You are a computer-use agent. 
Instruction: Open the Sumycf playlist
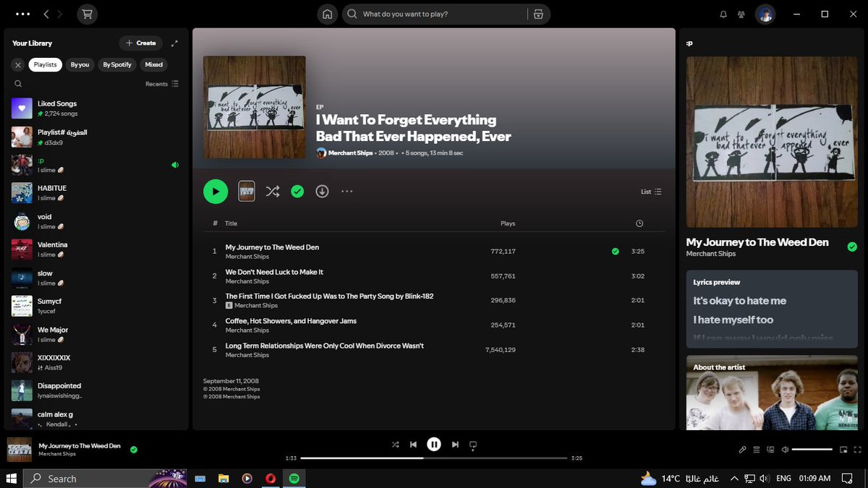(96, 306)
